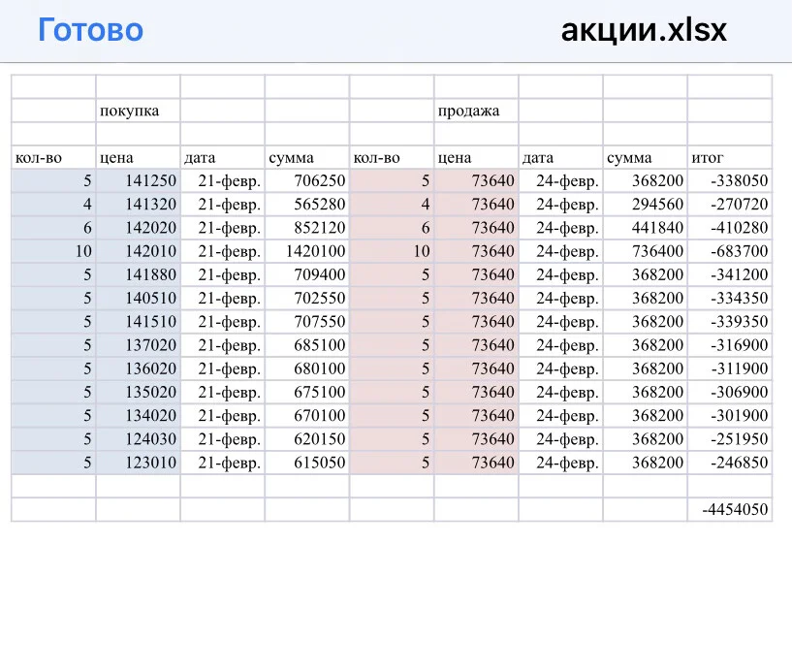Click the sale sum 441840
Image resolution: width=792 pixels, height=672 pixels.
coord(645,228)
